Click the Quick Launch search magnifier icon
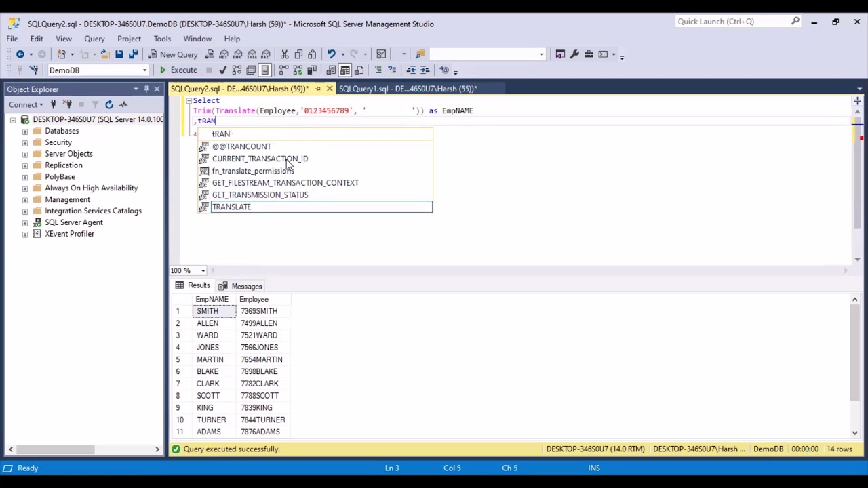 [795, 22]
